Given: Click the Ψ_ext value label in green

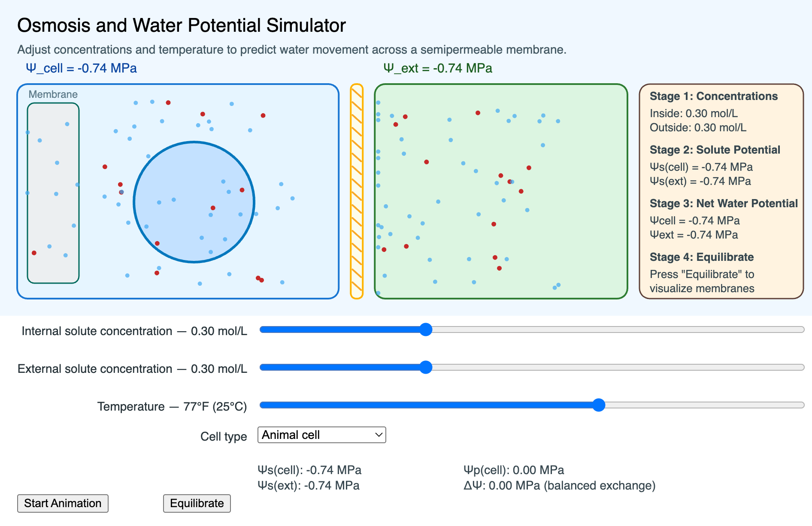Looking at the screenshot, I should pos(437,68).
